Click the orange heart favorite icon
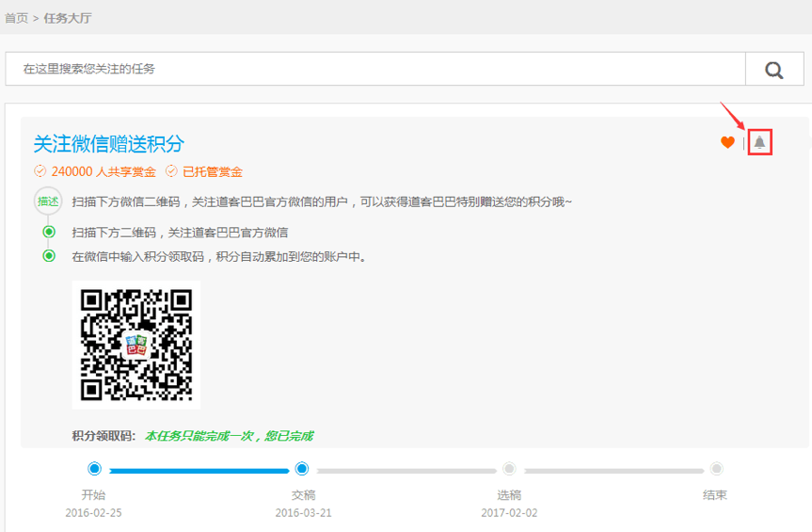The image size is (812, 532). pyautogui.click(x=727, y=142)
